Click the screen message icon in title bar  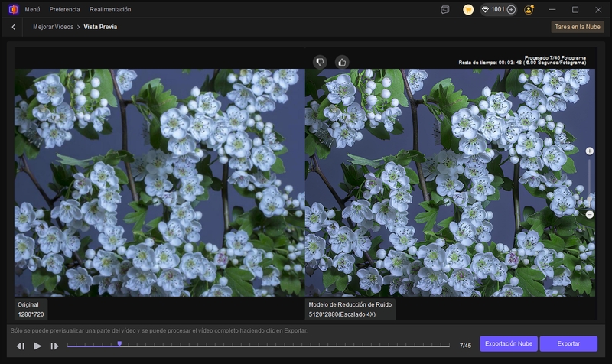[x=445, y=10]
